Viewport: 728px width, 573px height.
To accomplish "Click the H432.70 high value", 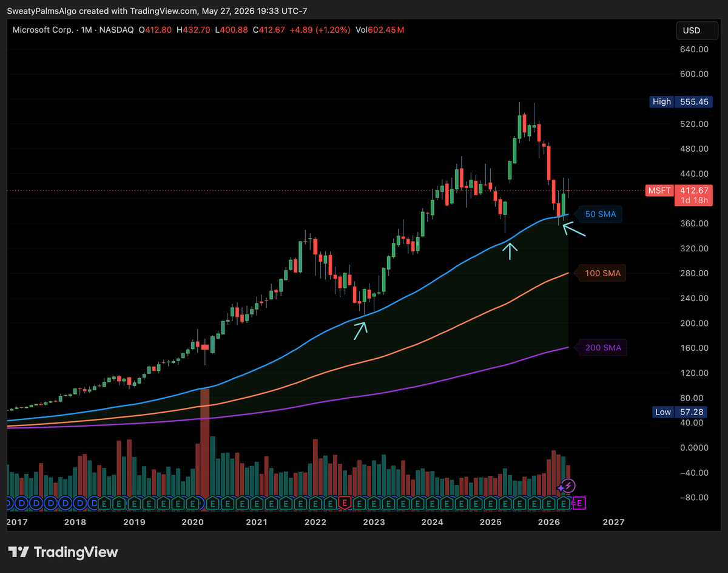I will click(x=192, y=30).
